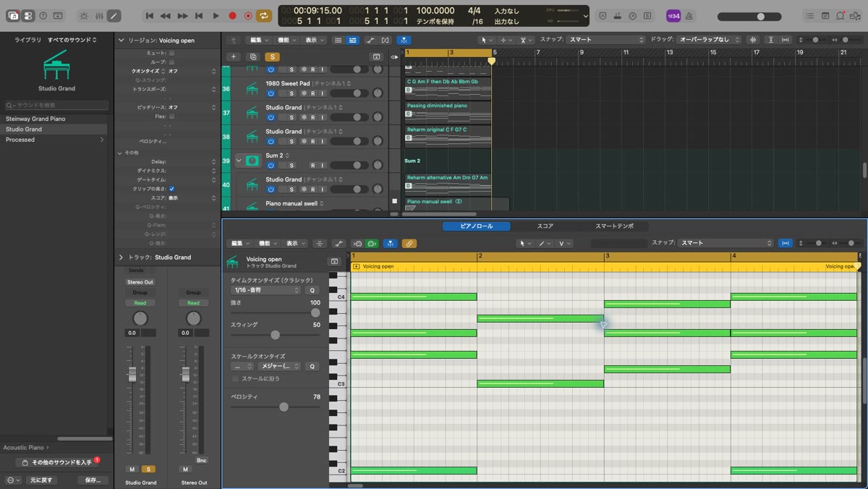Open the List Editors icon
This screenshot has width=868, height=489.
810,15
